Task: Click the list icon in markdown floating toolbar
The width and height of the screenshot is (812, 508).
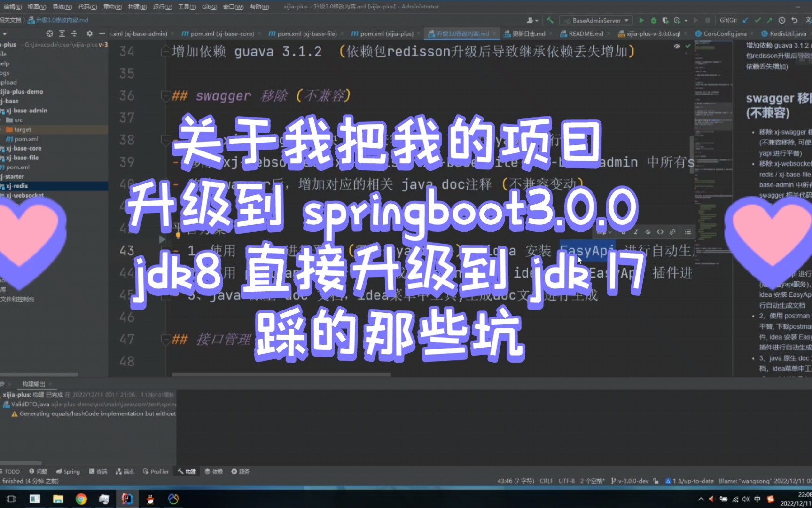Action: coord(688,231)
